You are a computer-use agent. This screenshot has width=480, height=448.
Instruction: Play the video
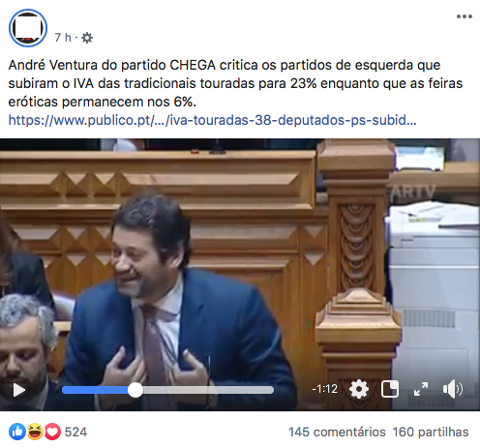pyautogui.click(x=19, y=390)
